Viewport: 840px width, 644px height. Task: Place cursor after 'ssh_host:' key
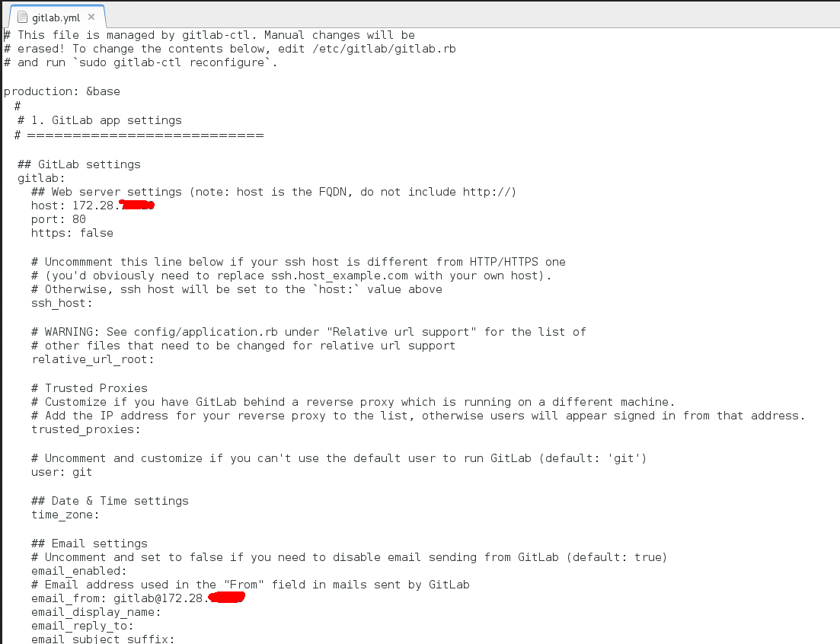click(x=93, y=304)
